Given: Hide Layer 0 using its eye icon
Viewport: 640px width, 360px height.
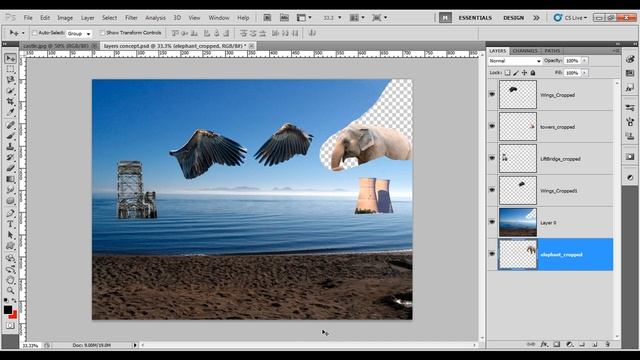Looking at the screenshot, I should tap(492, 222).
